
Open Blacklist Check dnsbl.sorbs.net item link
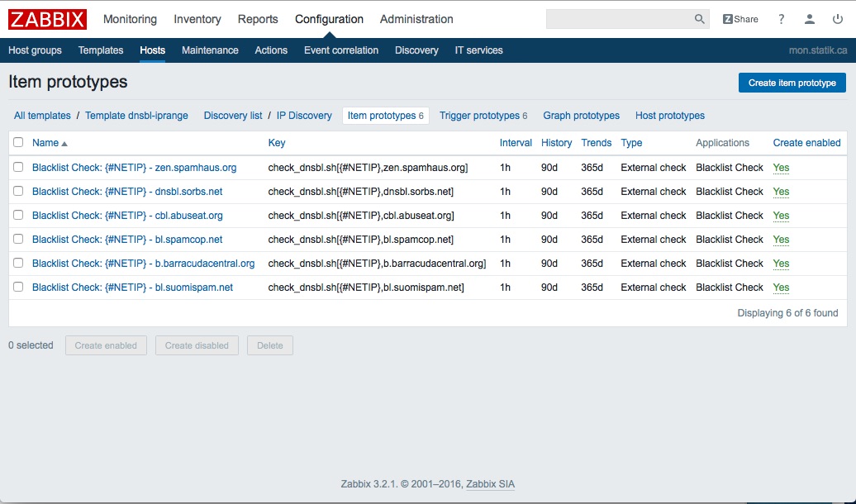127,192
